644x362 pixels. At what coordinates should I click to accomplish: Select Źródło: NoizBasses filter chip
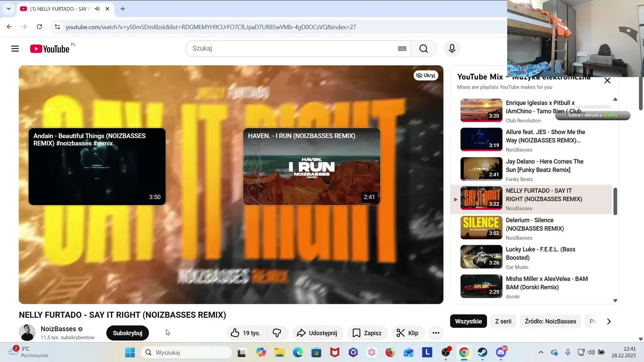[x=550, y=321]
